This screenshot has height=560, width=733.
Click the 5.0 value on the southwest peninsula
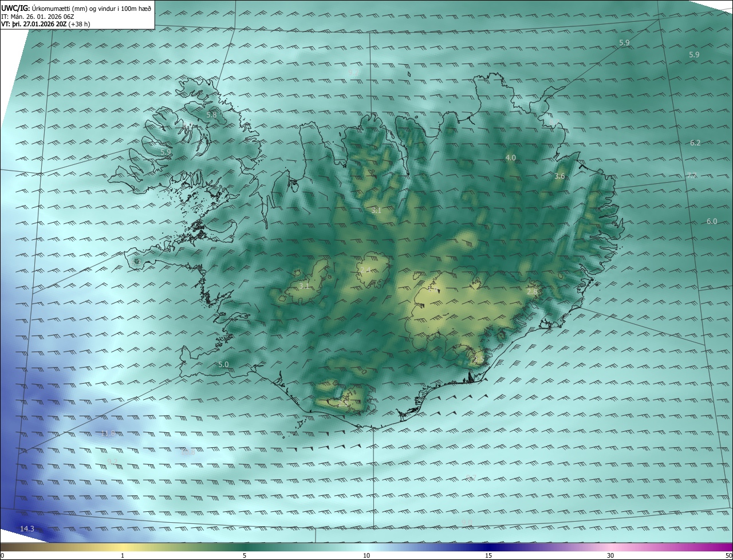coord(223,364)
